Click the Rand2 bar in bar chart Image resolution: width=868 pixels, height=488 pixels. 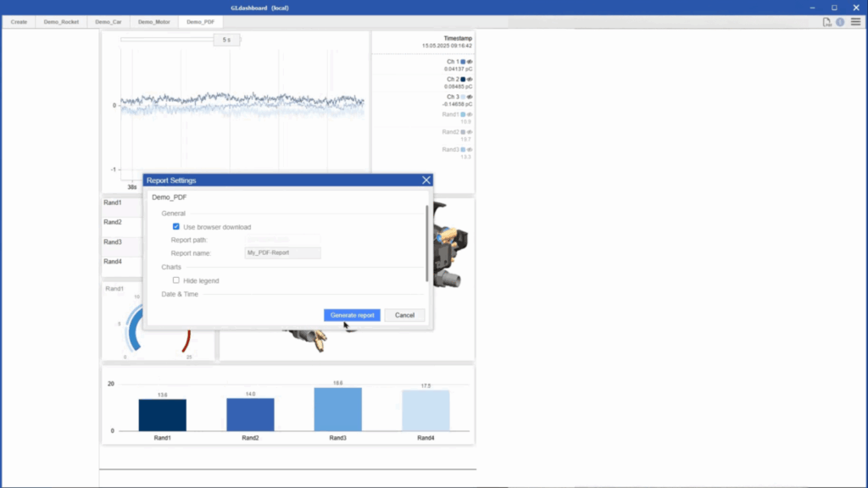click(x=250, y=414)
